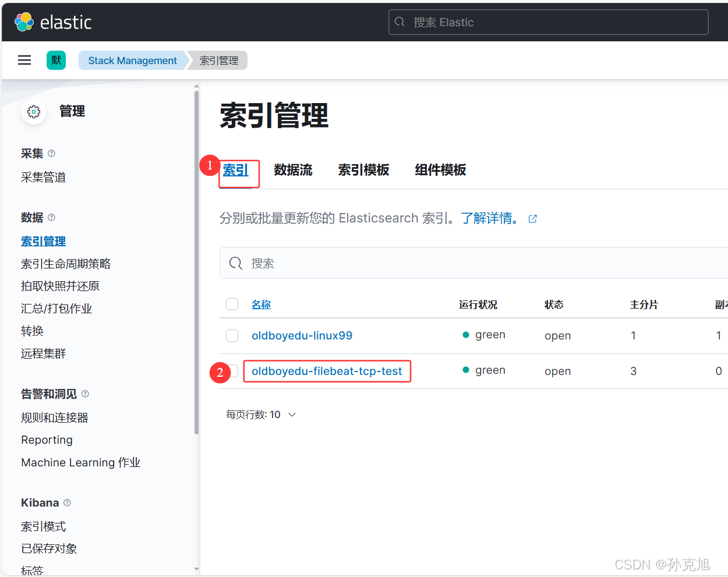The width and height of the screenshot is (728, 577).
Task: Open 索引模式 in sidebar
Action: [44, 526]
